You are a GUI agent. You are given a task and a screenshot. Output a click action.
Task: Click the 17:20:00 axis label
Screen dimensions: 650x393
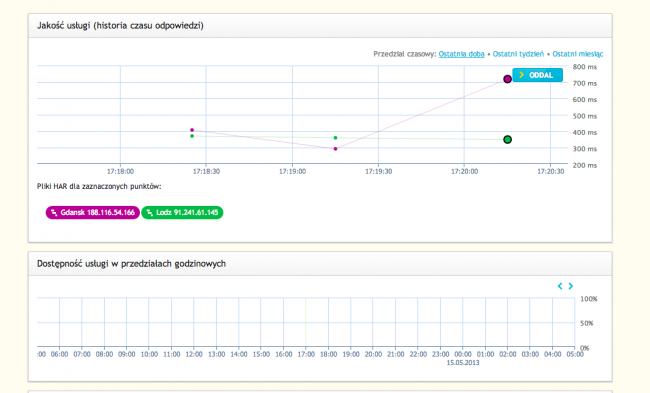click(x=464, y=172)
